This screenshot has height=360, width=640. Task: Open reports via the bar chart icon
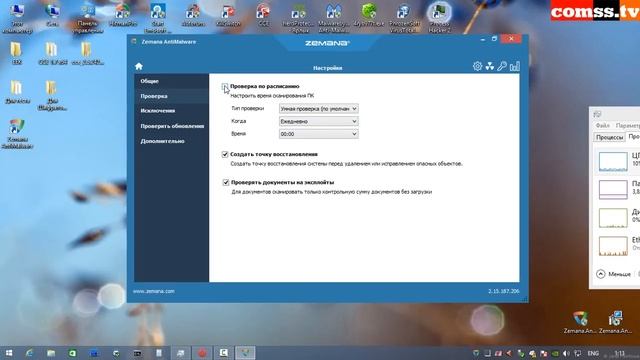point(515,66)
